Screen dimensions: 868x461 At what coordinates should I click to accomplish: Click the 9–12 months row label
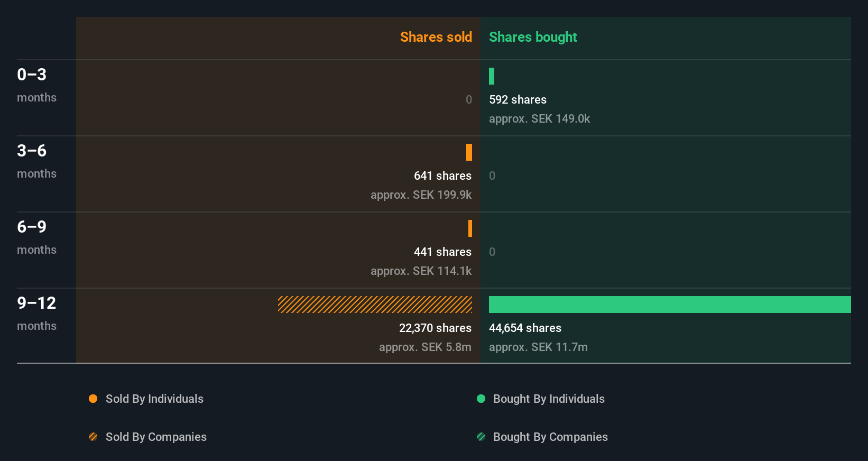pyautogui.click(x=36, y=313)
